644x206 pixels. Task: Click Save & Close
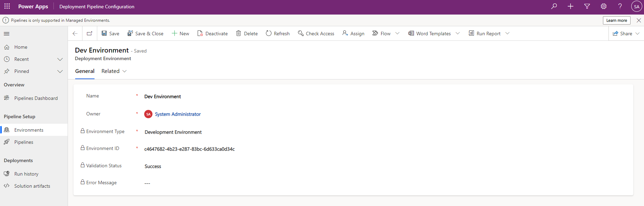coord(145,34)
